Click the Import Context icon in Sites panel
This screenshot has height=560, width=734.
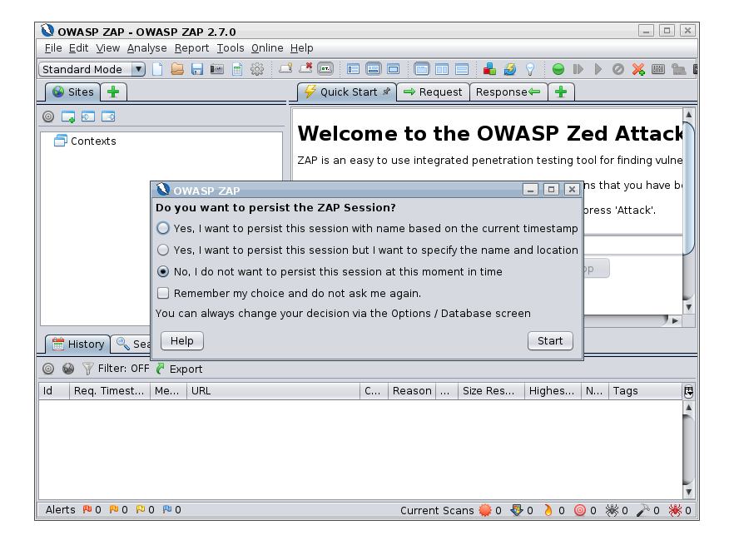[88, 116]
